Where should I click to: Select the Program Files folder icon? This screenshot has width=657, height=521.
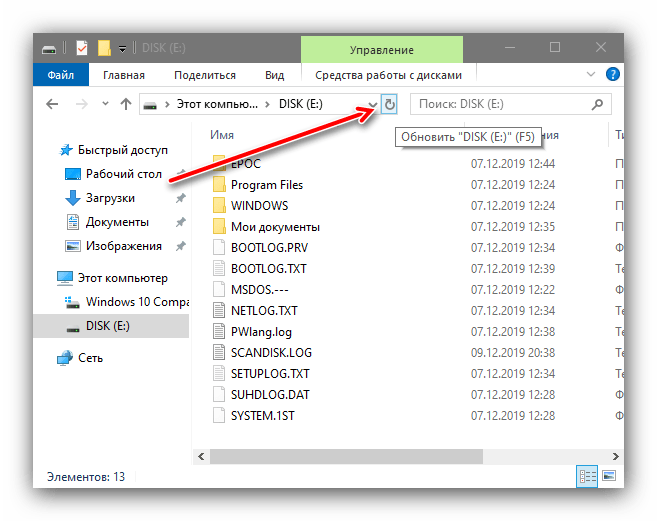pos(219,184)
